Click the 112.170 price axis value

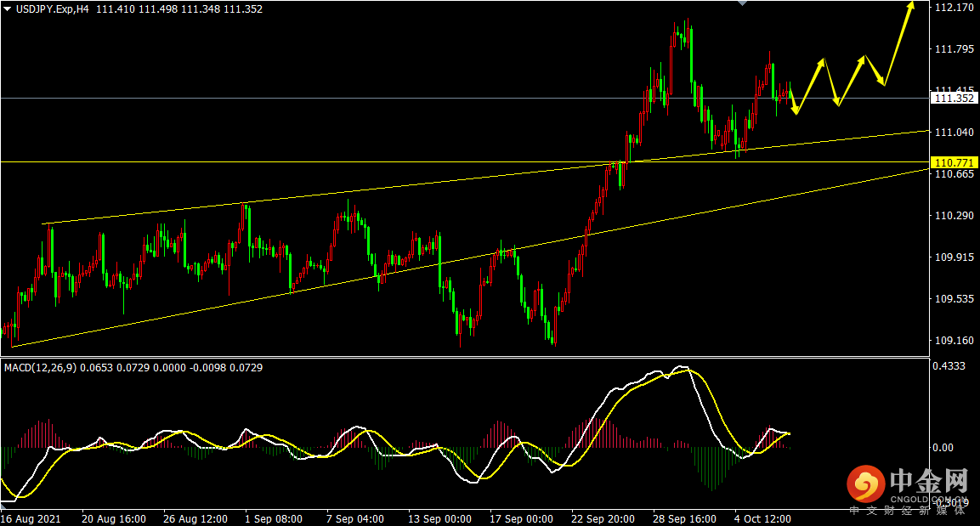955,8
